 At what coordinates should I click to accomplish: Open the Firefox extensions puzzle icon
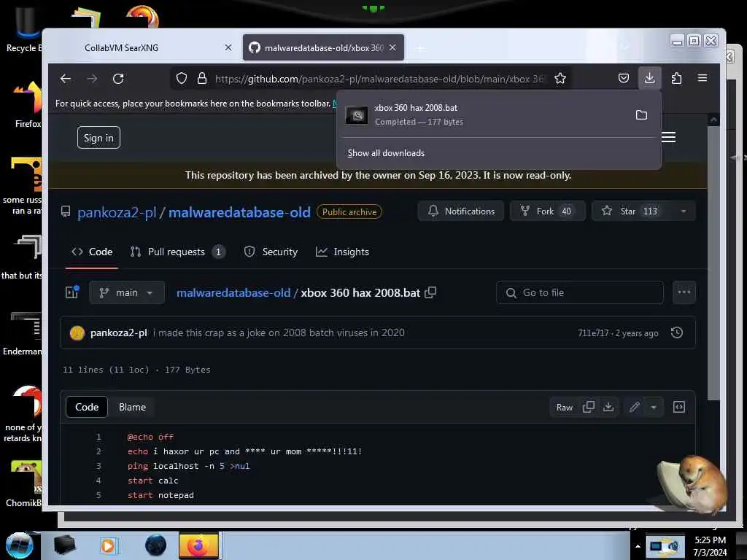click(x=676, y=78)
